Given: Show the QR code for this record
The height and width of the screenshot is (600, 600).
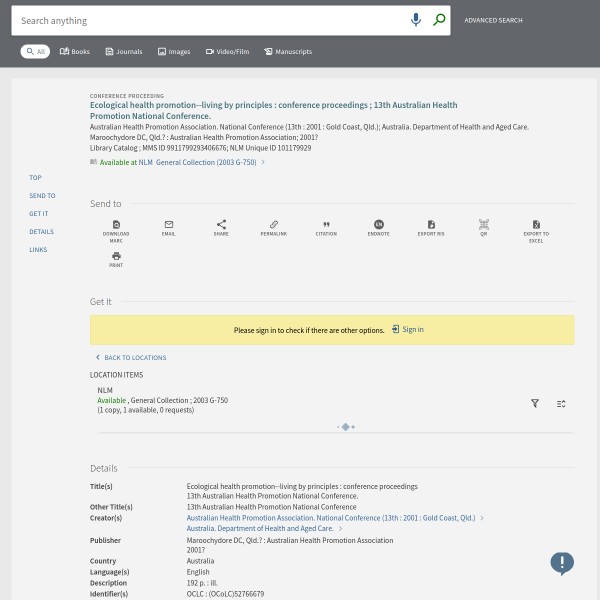Looking at the screenshot, I should (x=483, y=225).
